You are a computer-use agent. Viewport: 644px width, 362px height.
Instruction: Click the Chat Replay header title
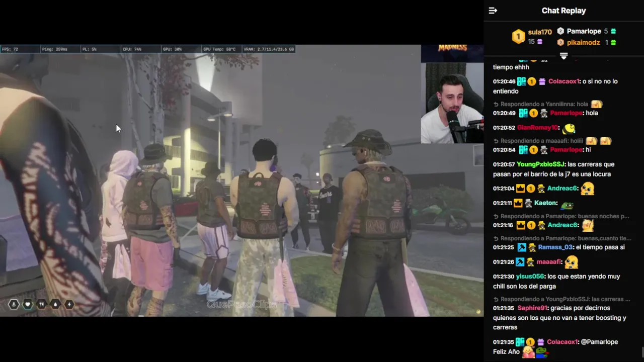click(563, 11)
